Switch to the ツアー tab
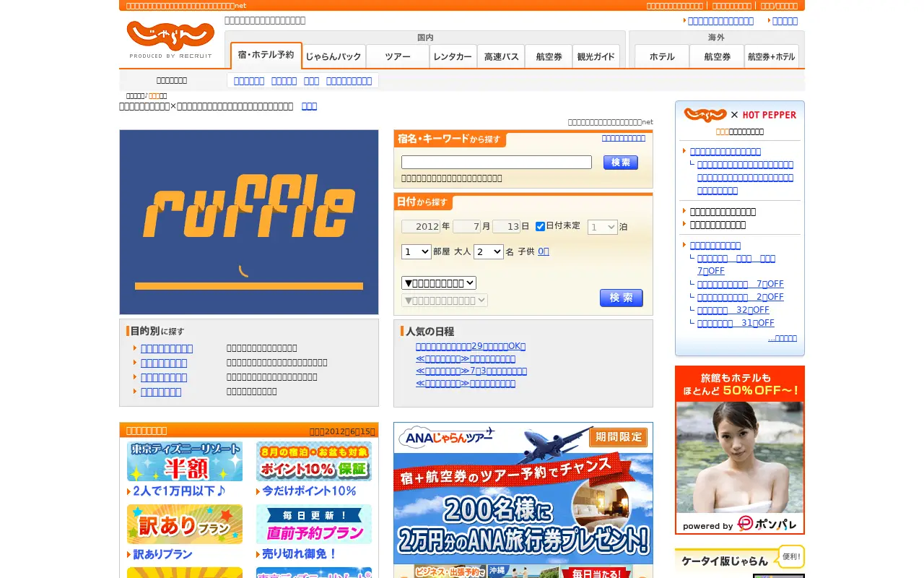 click(x=398, y=56)
